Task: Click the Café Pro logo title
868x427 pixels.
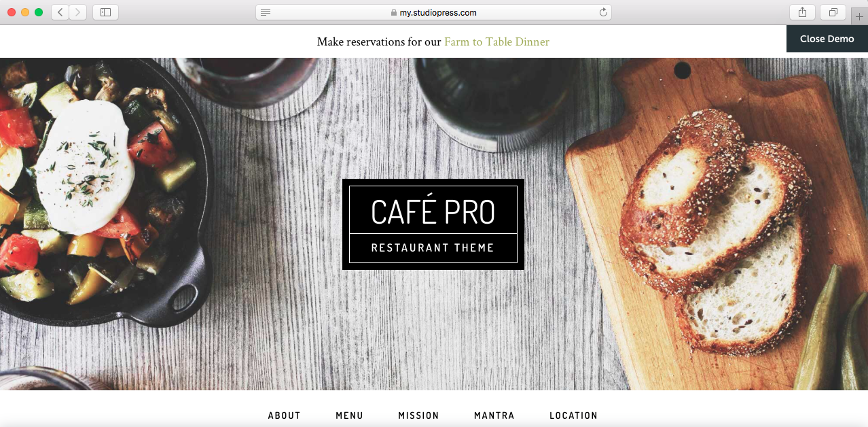Action: click(433, 211)
